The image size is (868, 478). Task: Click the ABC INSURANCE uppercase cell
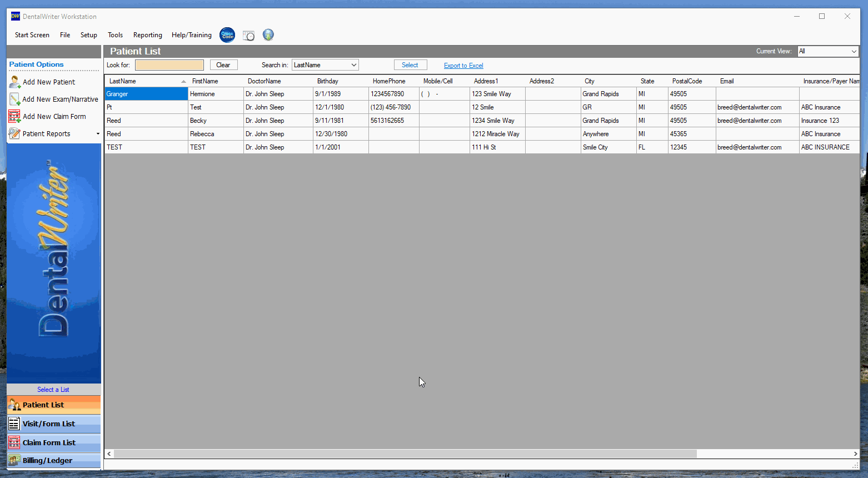click(829, 147)
